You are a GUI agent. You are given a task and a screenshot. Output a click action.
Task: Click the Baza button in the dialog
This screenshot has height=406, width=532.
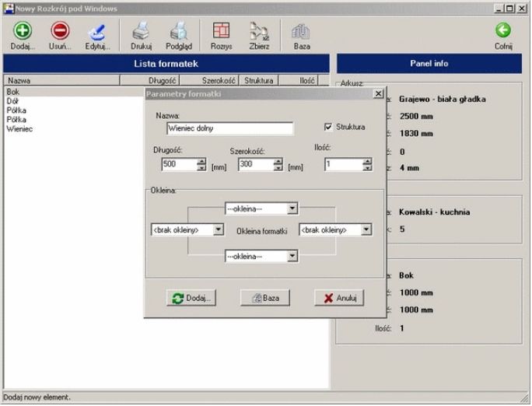coord(265,298)
